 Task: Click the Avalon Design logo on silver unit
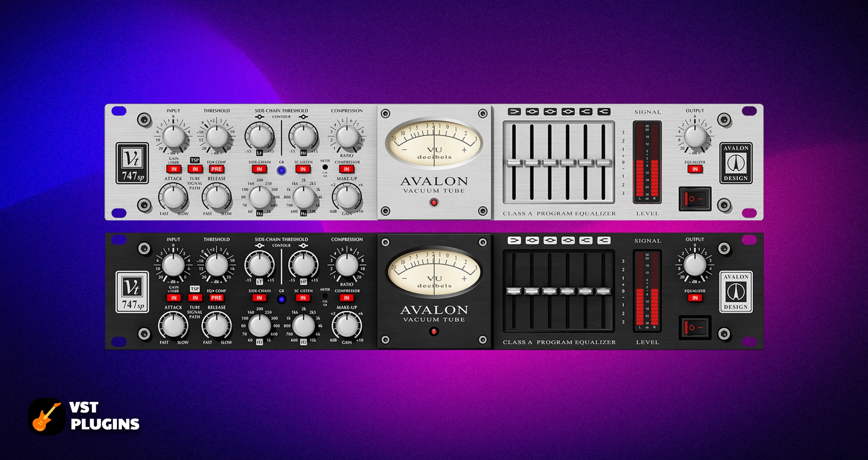pos(736,163)
